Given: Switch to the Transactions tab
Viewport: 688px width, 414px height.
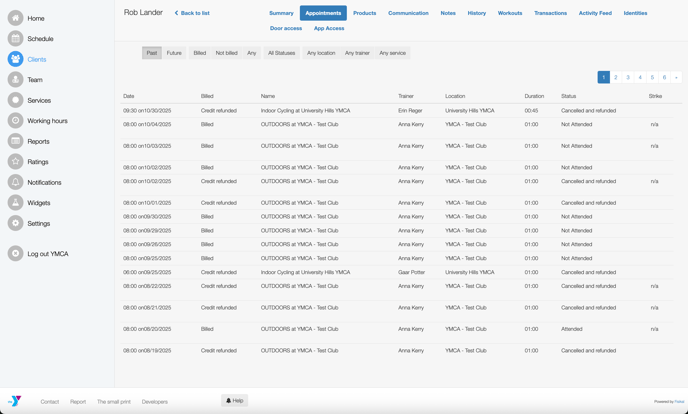Looking at the screenshot, I should pos(550,13).
